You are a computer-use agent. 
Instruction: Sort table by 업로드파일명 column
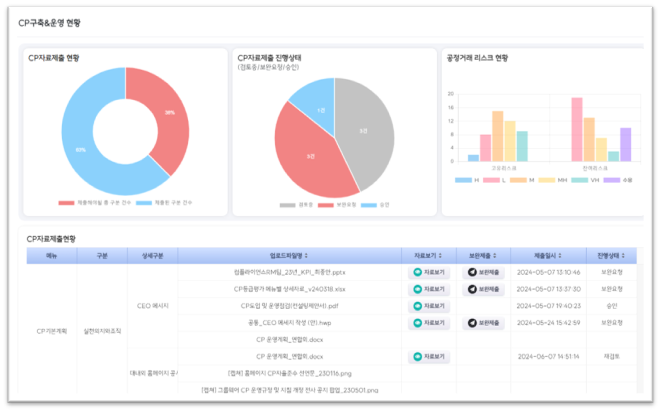click(x=289, y=256)
